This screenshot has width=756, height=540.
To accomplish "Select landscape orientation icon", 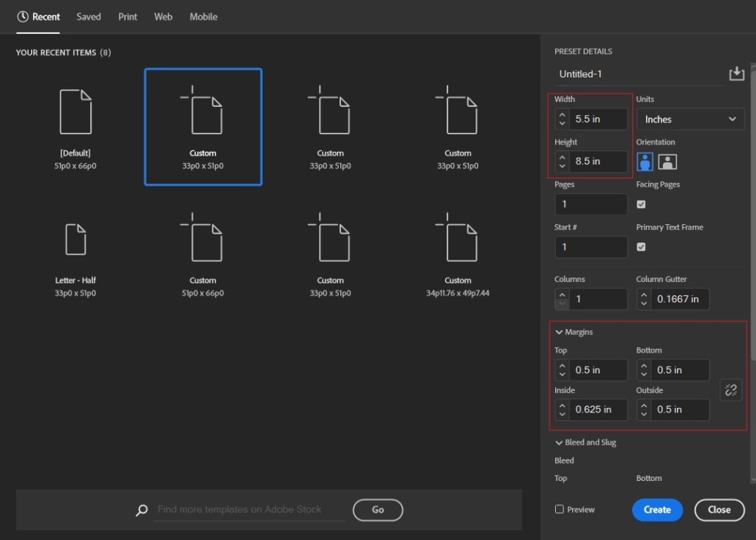I will click(667, 162).
